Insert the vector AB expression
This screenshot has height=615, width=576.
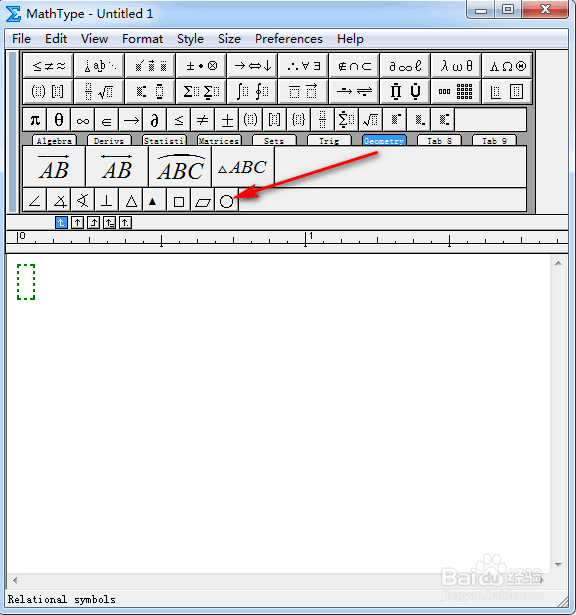pyautogui.click(x=54, y=167)
